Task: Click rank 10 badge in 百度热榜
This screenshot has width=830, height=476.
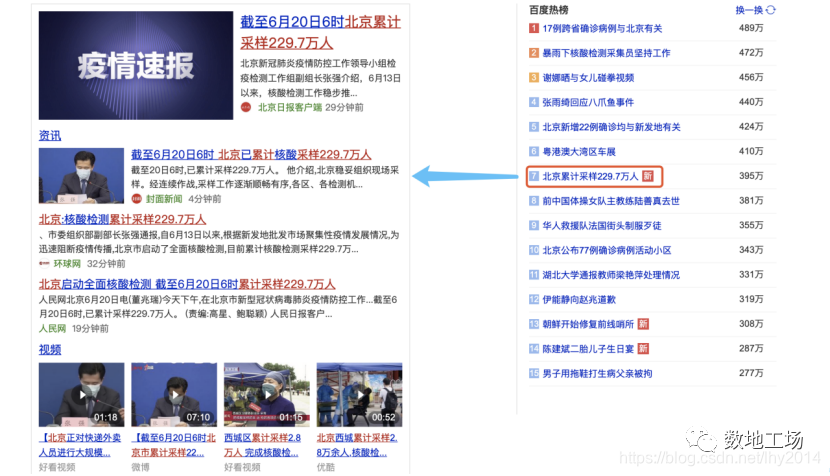Action: [534, 250]
